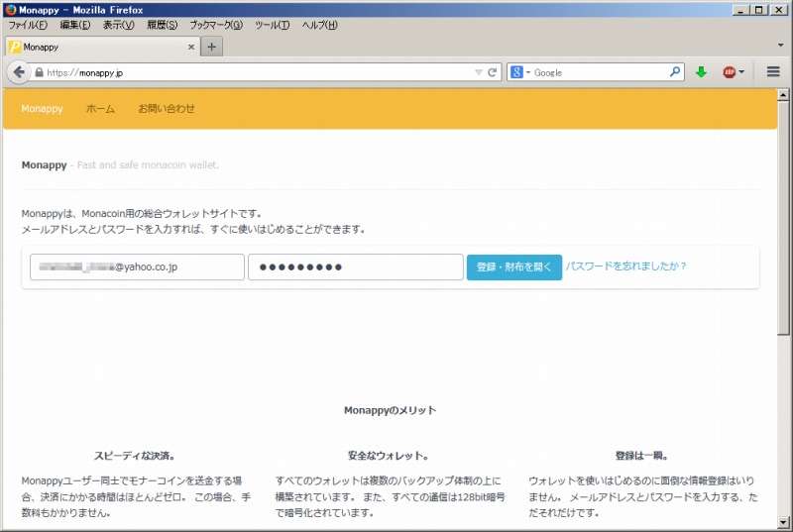Viewport: 793px width, 532px height.
Task: Focus the password input field
Action: (x=356, y=266)
